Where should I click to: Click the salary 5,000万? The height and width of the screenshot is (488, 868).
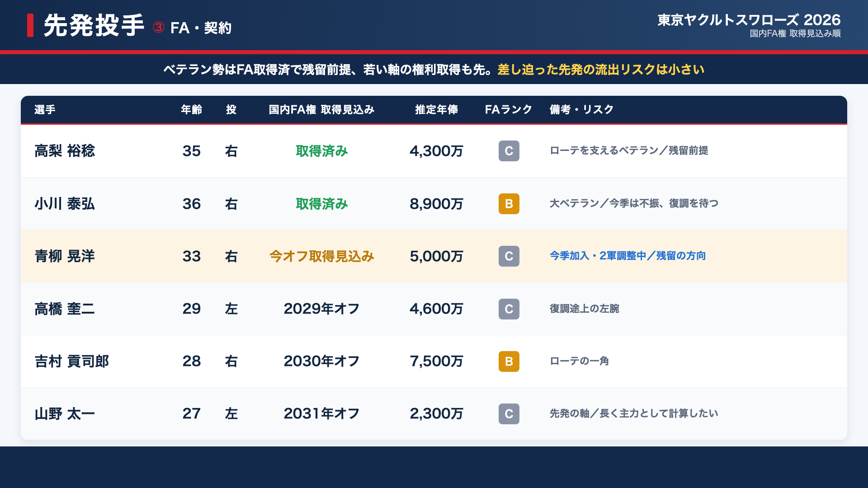click(x=437, y=256)
